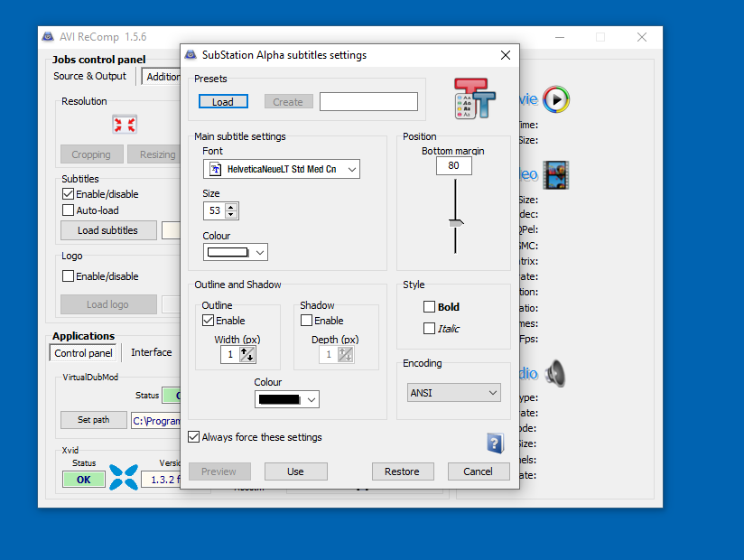Click the outline Width value field
This screenshot has height=560, width=744.
click(230, 354)
